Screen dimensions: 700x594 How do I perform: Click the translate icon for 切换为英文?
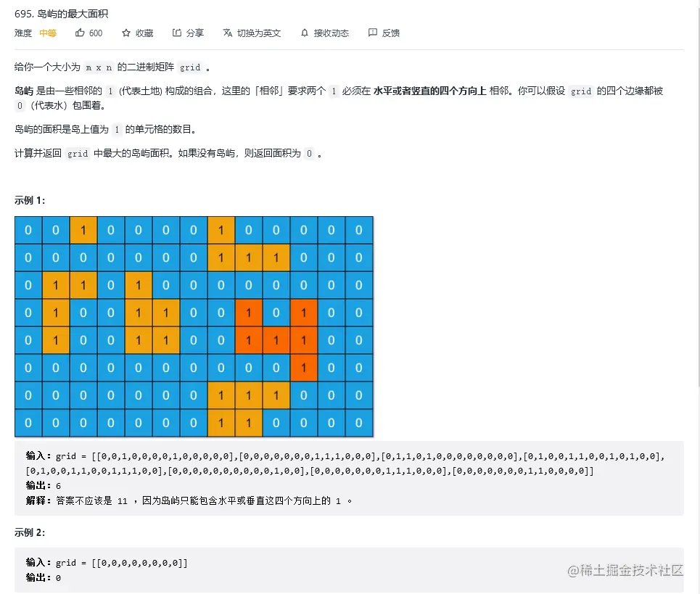pyautogui.click(x=228, y=33)
